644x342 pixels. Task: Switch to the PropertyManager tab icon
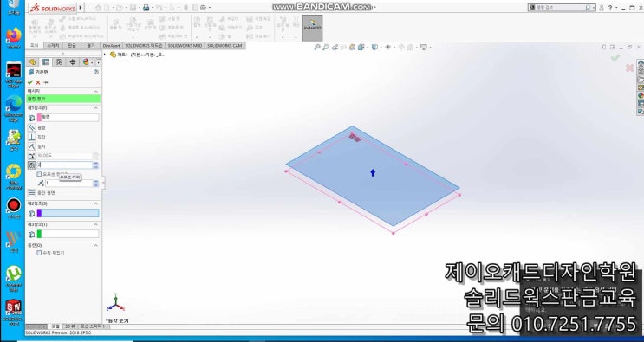[46, 62]
